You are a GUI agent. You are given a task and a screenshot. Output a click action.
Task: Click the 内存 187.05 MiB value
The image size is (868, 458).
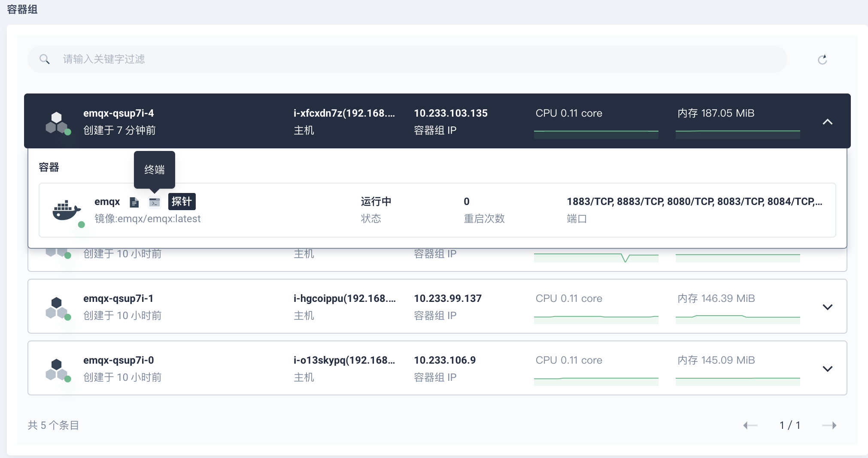pyautogui.click(x=716, y=113)
